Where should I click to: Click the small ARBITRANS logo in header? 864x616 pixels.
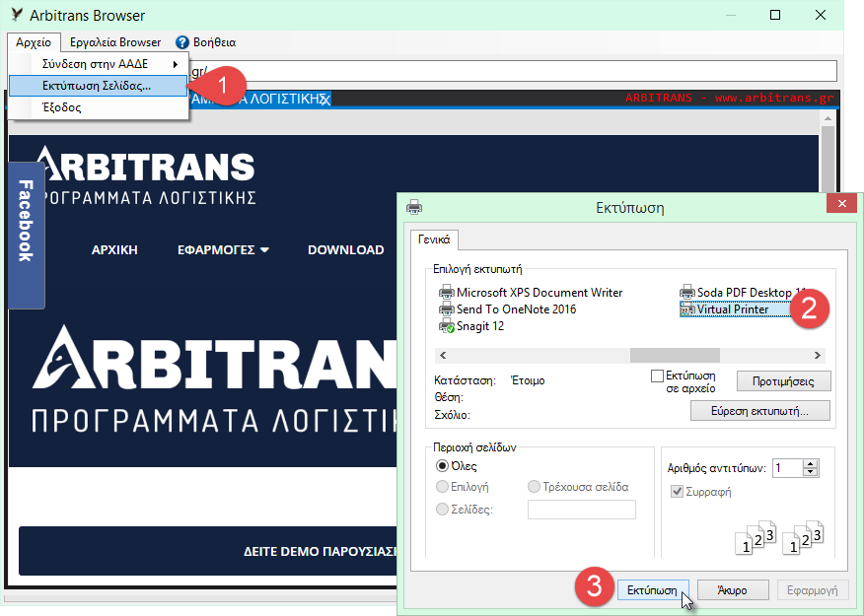point(146,175)
